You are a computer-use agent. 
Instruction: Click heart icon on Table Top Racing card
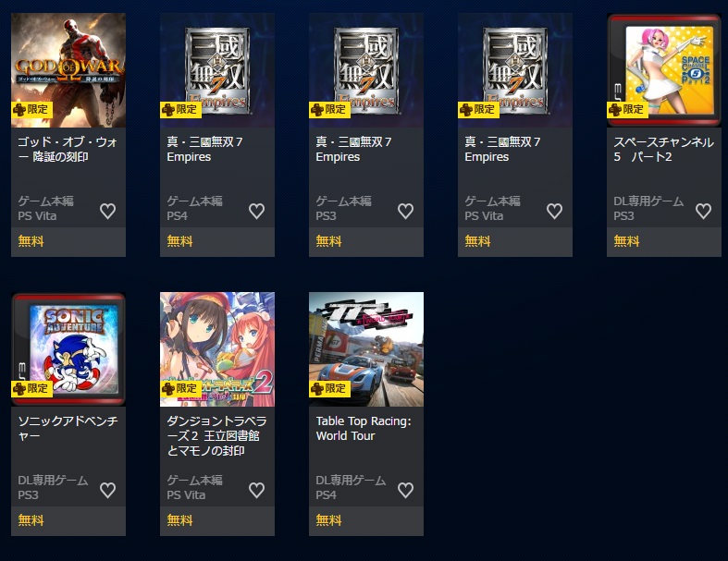click(406, 490)
